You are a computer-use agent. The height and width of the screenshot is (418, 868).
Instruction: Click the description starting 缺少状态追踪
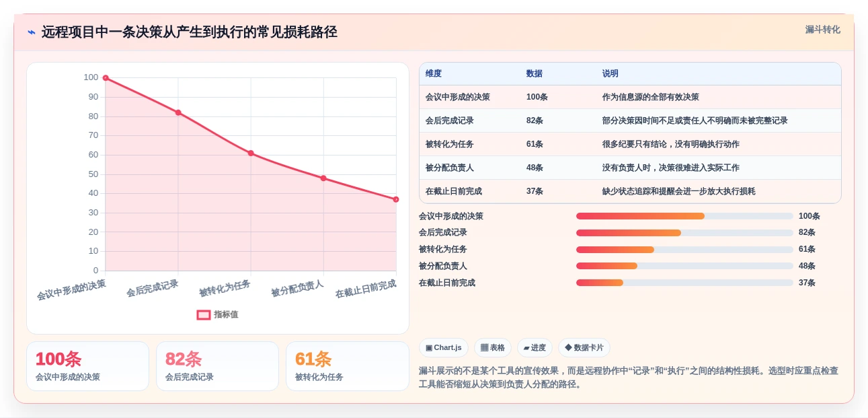(679, 191)
